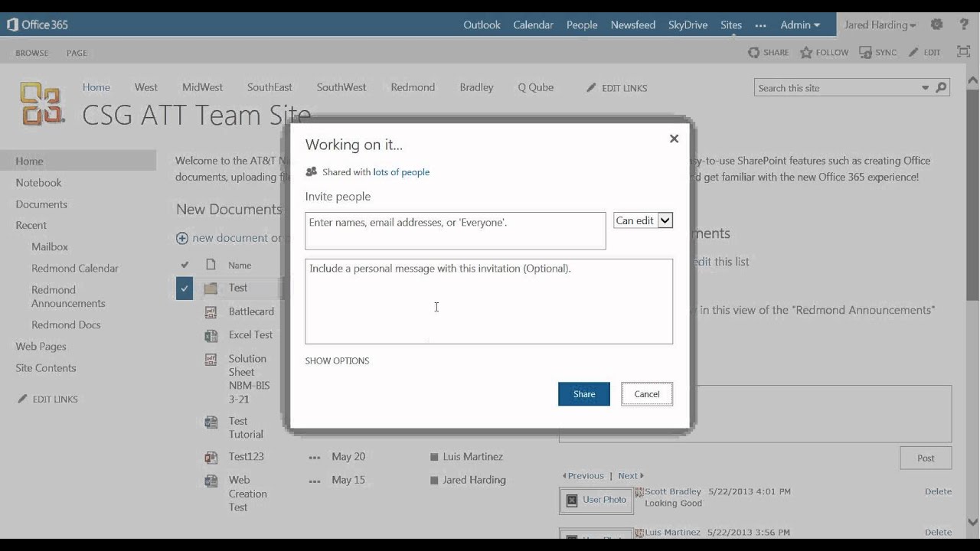The width and height of the screenshot is (980, 551).
Task: Click the Name column header
Action: click(x=240, y=265)
